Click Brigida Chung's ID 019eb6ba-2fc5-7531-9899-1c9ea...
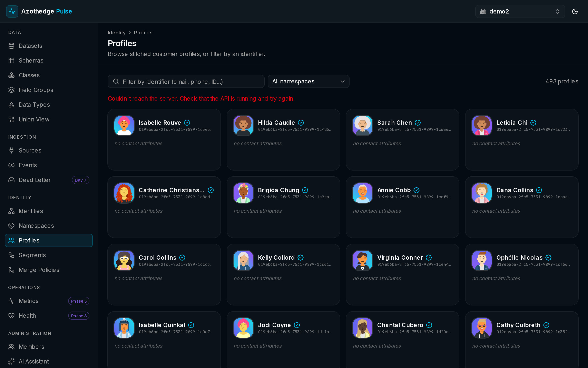Image resolution: width=588 pixels, height=368 pixels. point(295,197)
